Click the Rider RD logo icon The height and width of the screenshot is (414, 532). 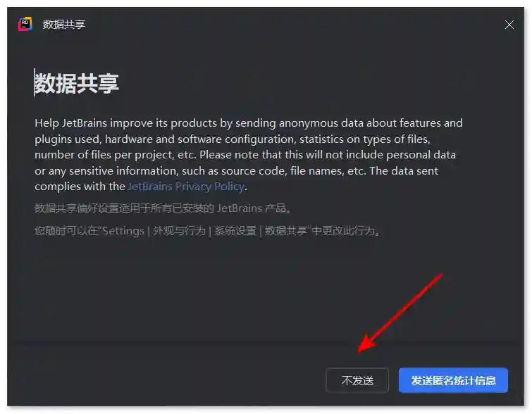pyautogui.click(x=25, y=24)
